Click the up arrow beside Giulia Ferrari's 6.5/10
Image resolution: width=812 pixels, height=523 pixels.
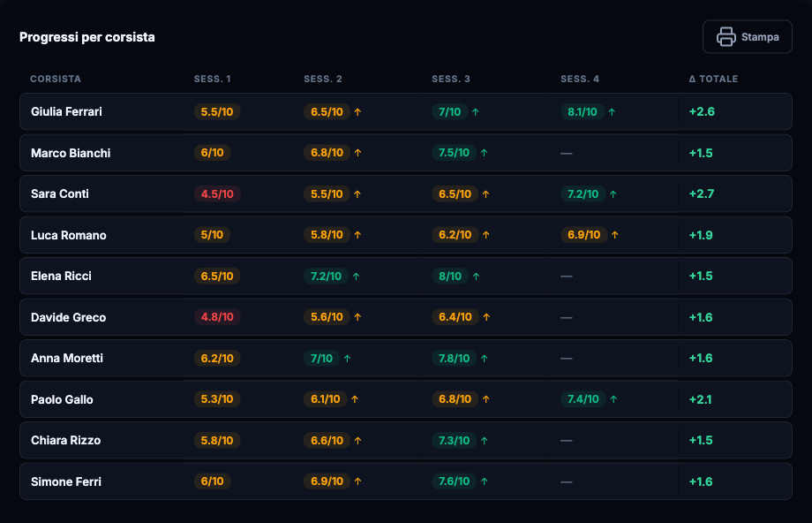pos(357,112)
